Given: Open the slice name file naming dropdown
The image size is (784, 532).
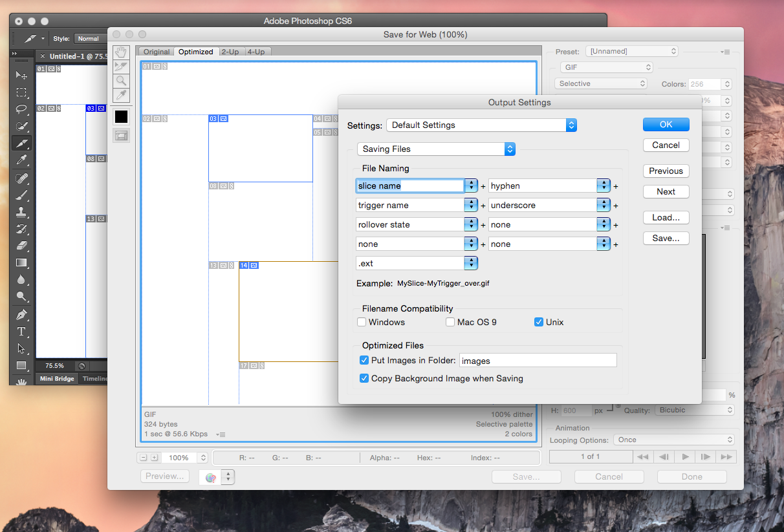Looking at the screenshot, I should point(471,186).
